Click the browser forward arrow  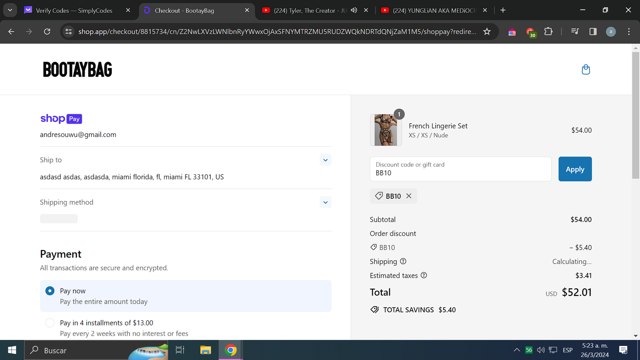pos(29,31)
